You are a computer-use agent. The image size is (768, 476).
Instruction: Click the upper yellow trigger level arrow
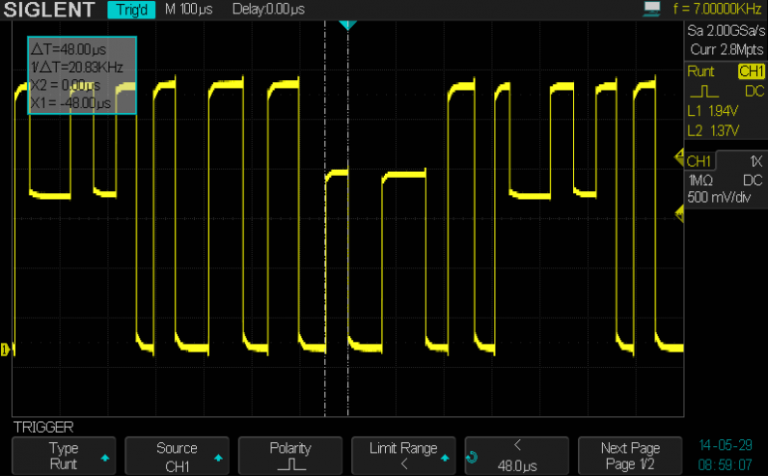pos(680,158)
